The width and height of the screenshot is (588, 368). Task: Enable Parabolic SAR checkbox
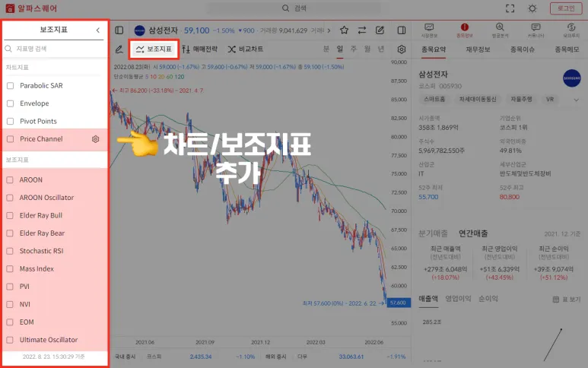click(11, 86)
